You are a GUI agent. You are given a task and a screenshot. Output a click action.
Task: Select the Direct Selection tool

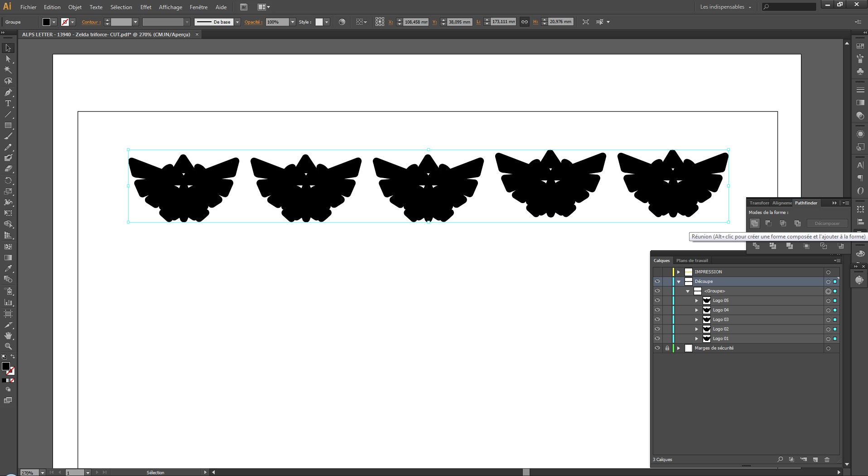pyautogui.click(x=8, y=59)
